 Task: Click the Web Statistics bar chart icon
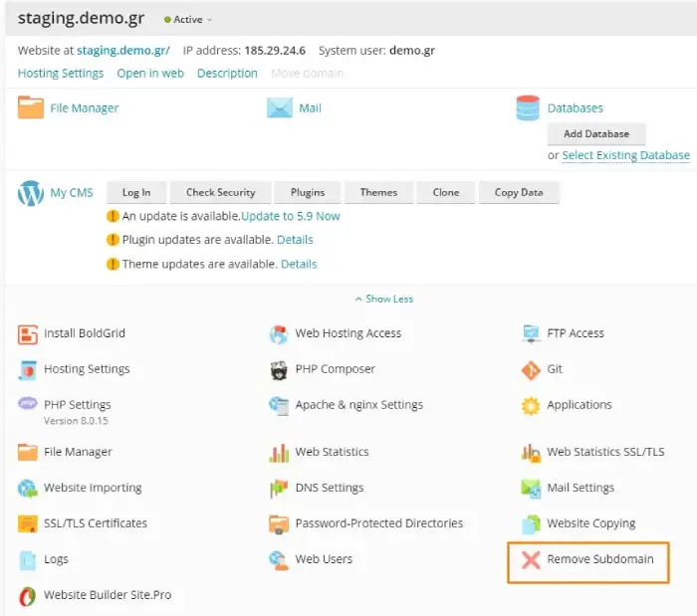point(279,453)
